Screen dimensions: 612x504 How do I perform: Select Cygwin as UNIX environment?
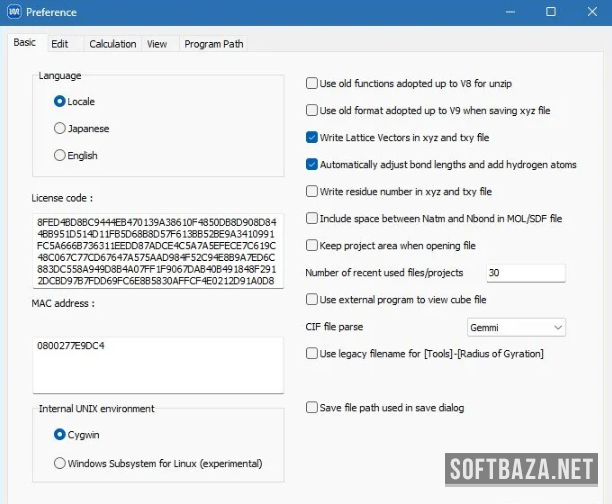(x=61, y=434)
